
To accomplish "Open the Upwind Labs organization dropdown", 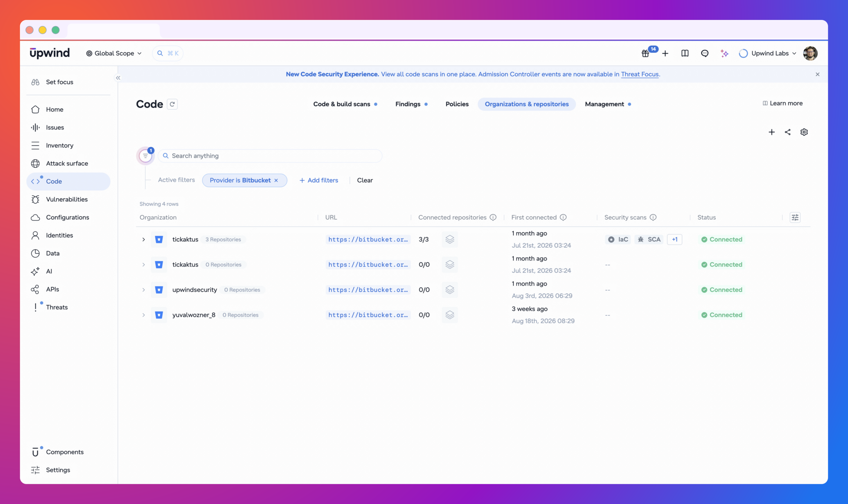I will [x=767, y=53].
